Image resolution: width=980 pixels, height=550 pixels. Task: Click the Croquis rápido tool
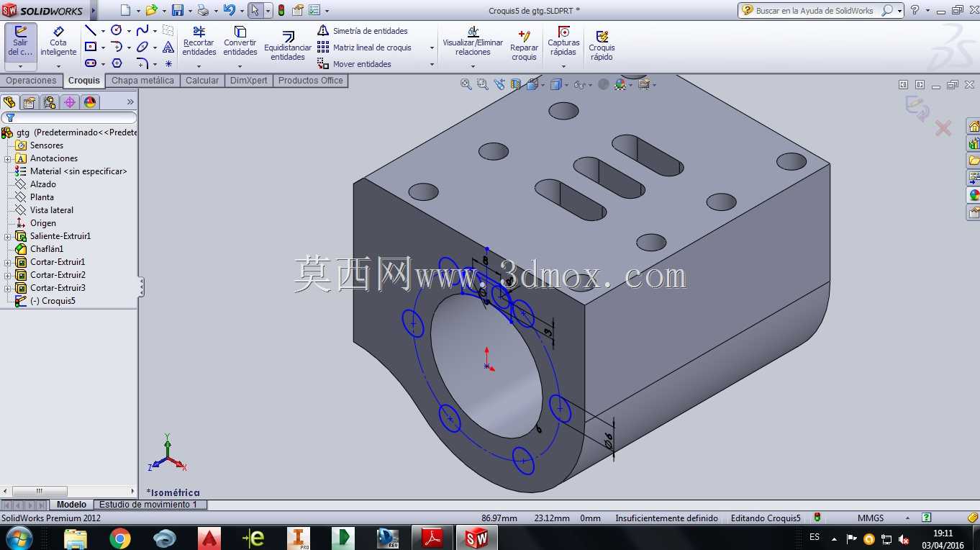click(x=602, y=45)
